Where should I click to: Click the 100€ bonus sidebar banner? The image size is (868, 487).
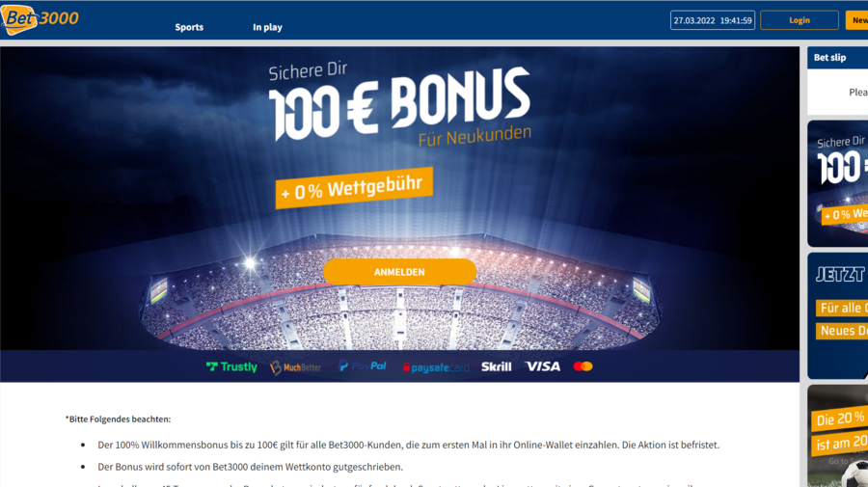(837, 184)
